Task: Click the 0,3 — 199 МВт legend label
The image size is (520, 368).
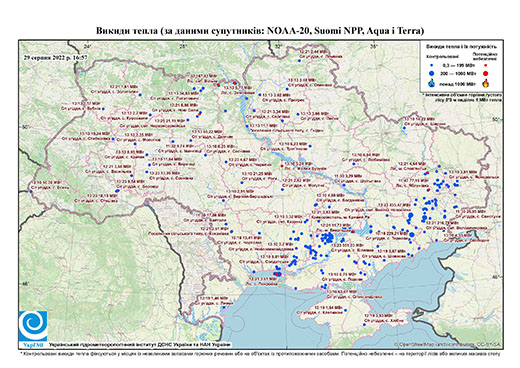Action: [459, 66]
